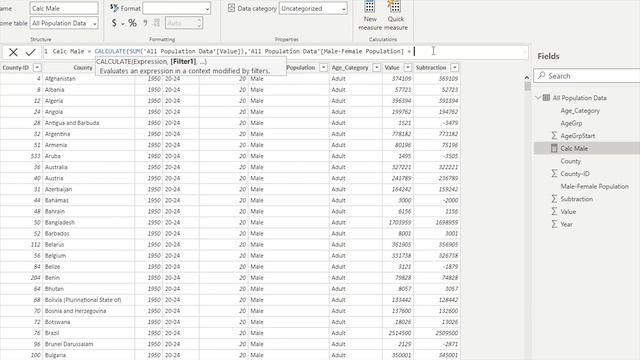Viewport: 640px width, 360px height.
Task: Click the calculator icon beside Calc Male
Action: pyautogui.click(x=554, y=148)
